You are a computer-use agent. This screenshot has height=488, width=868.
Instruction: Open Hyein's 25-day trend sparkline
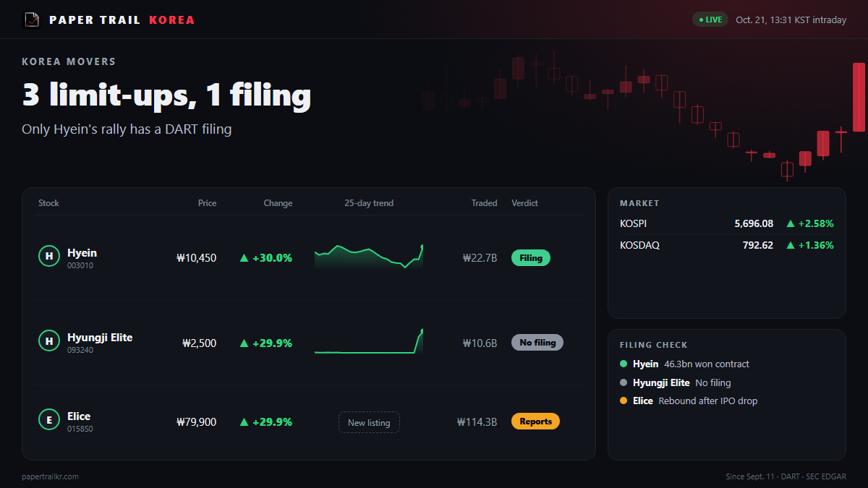369,257
